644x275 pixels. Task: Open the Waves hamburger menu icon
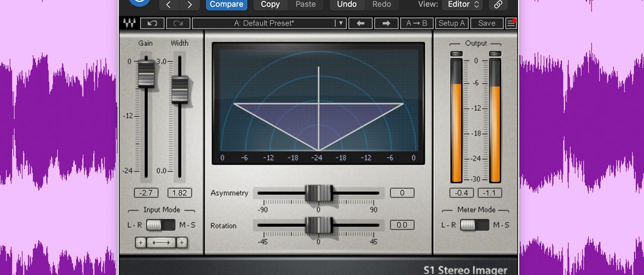click(511, 23)
